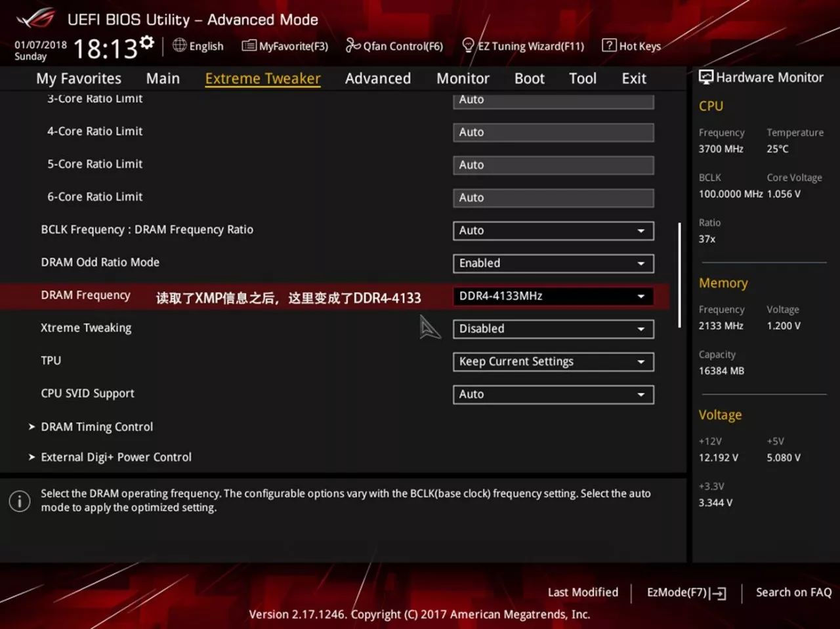Click the 1.056 V core voltage value
840x629 pixels.
point(784,194)
